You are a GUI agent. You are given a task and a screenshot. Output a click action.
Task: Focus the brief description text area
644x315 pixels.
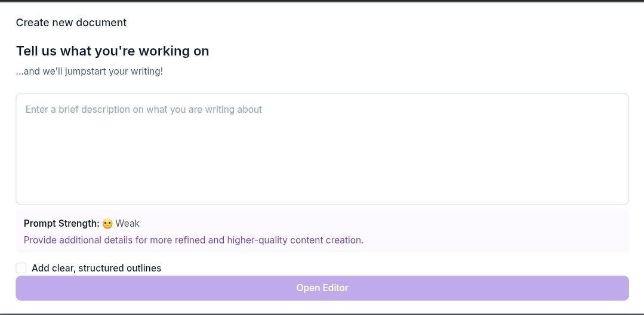tap(322, 149)
